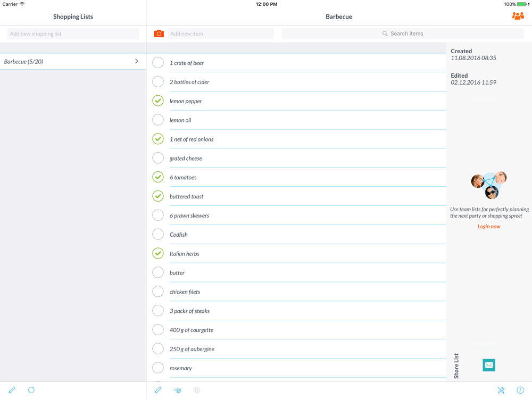
Task: Check off 250 g of aubergine
Action: (x=158, y=348)
